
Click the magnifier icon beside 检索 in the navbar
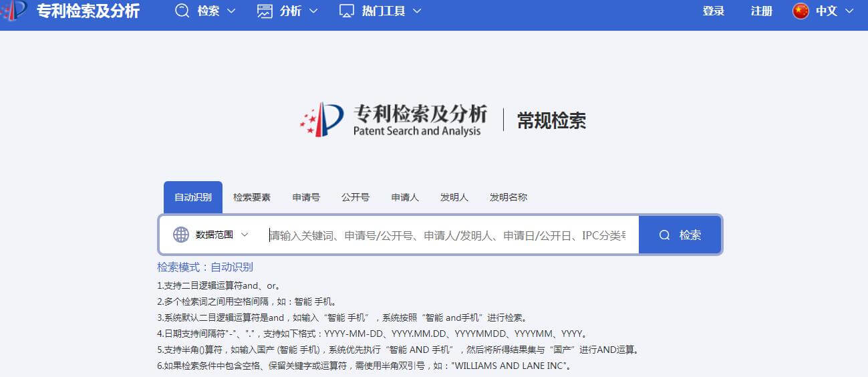pyautogui.click(x=182, y=11)
